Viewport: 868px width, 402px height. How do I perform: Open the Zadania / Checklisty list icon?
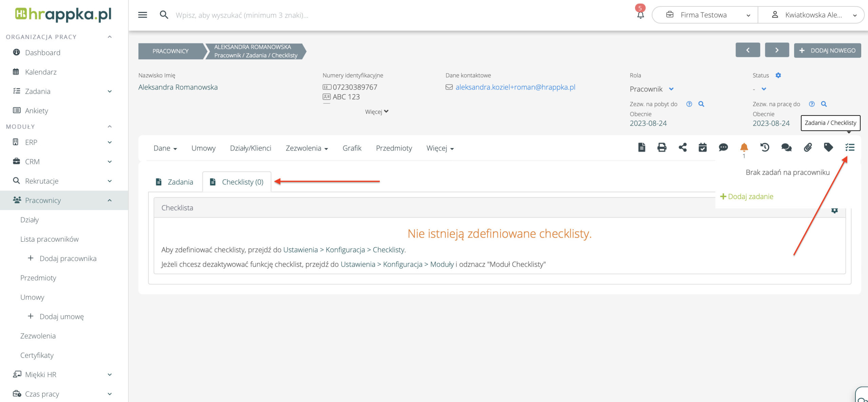850,147
